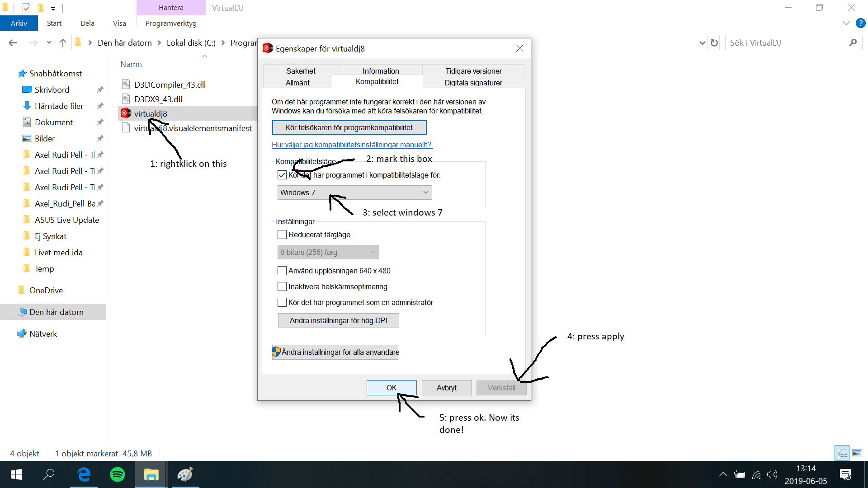This screenshot has height=488, width=868.
Task: Open Wi-Fi network tray icon
Action: click(x=756, y=474)
